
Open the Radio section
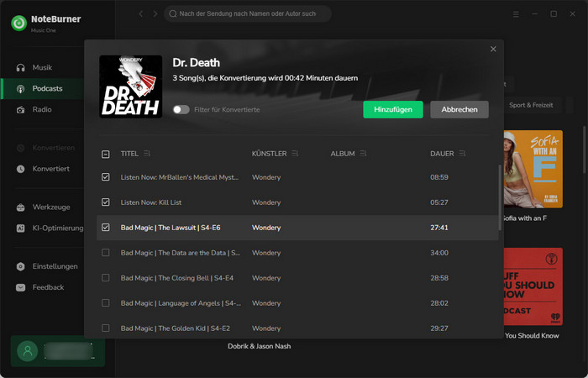(x=42, y=110)
